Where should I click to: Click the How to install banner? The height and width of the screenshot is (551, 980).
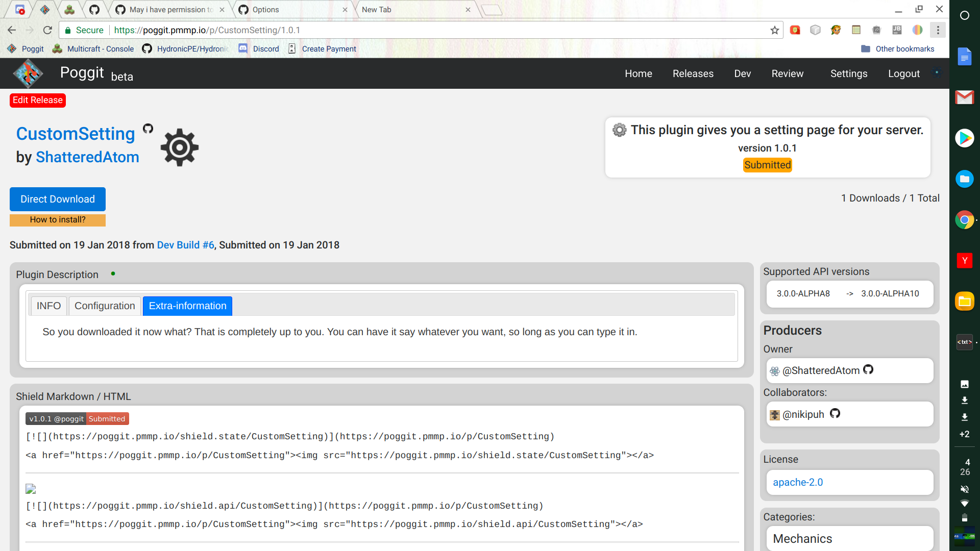[57, 219]
